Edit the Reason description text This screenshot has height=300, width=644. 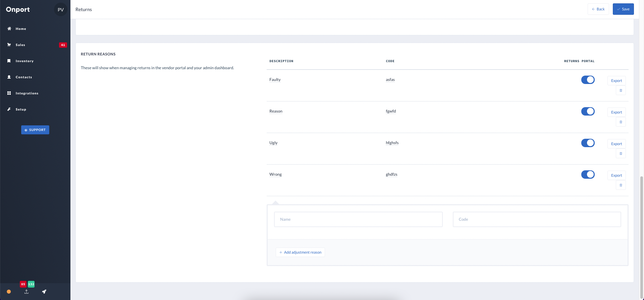tap(276, 111)
